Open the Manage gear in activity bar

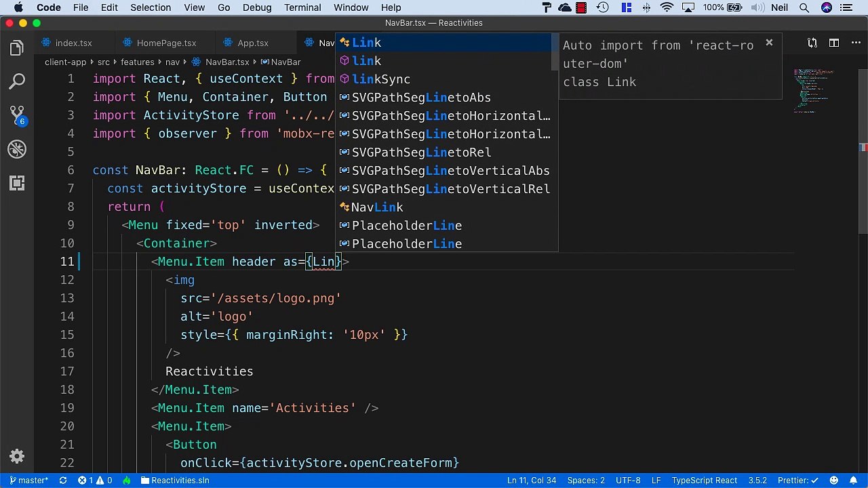pyautogui.click(x=17, y=456)
